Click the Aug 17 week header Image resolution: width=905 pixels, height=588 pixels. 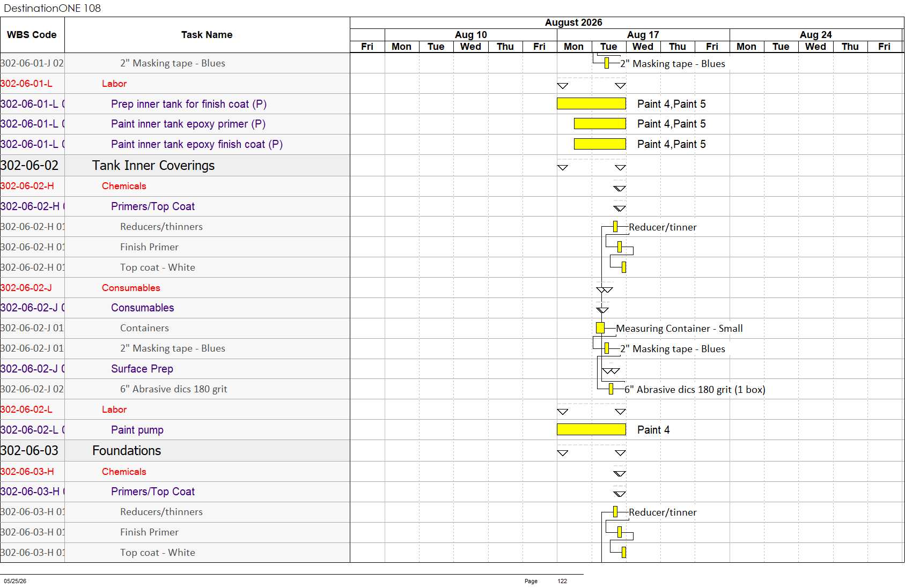coord(643,35)
